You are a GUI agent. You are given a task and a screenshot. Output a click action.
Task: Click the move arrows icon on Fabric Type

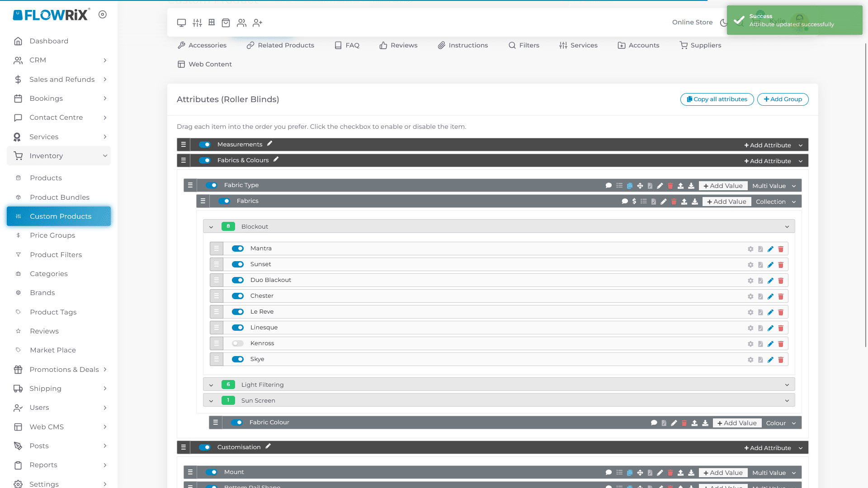click(x=640, y=186)
